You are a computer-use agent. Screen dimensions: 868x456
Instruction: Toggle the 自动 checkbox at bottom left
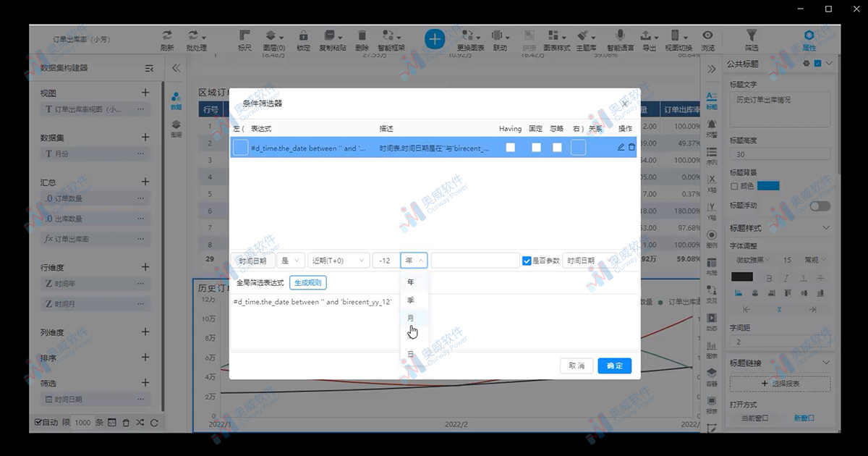pyautogui.click(x=38, y=422)
